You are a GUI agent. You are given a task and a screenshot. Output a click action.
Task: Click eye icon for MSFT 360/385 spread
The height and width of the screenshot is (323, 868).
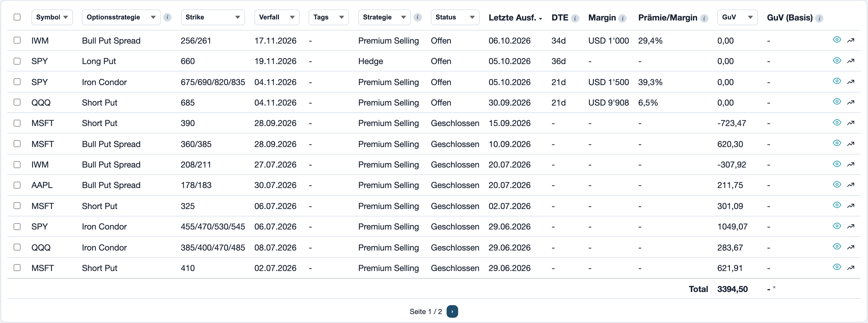click(x=837, y=143)
